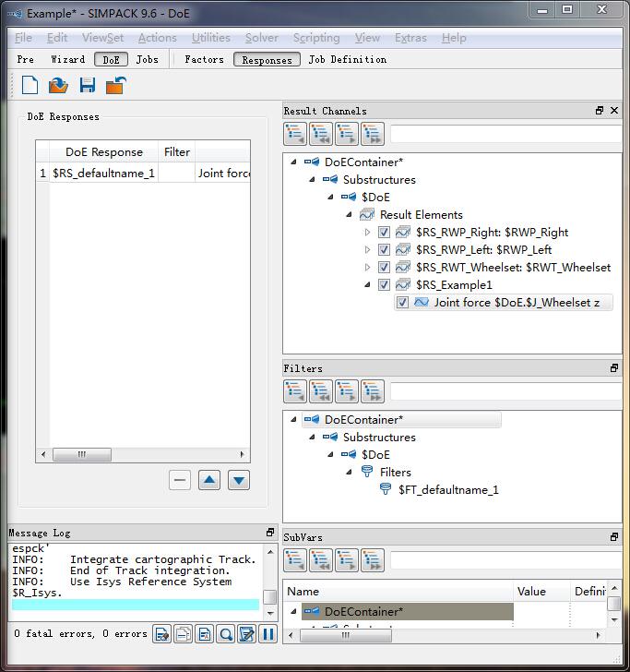This screenshot has width=630, height=672.
Task: Close the Result Channels panel
Action: pos(614,111)
